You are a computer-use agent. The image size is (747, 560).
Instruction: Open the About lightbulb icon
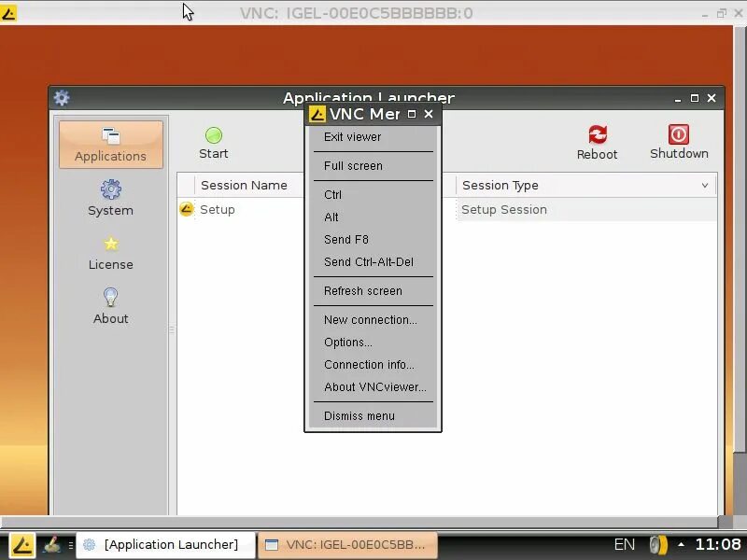tap(110, 297)
